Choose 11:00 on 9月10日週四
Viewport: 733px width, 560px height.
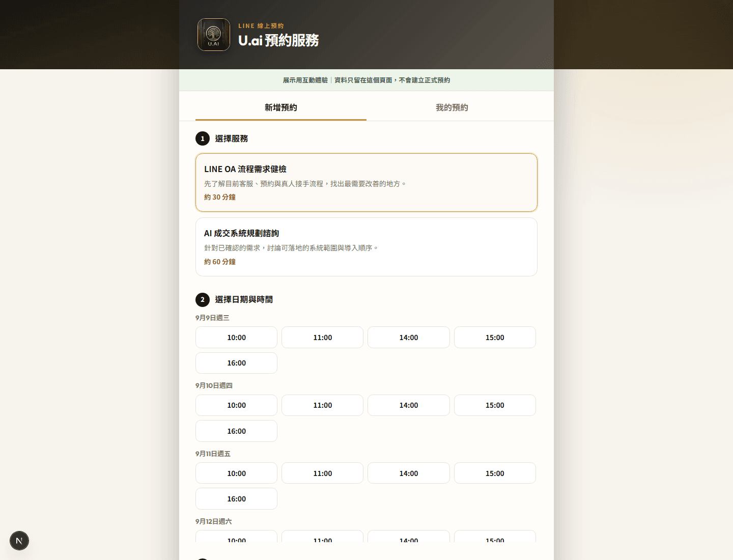(323, 405)
